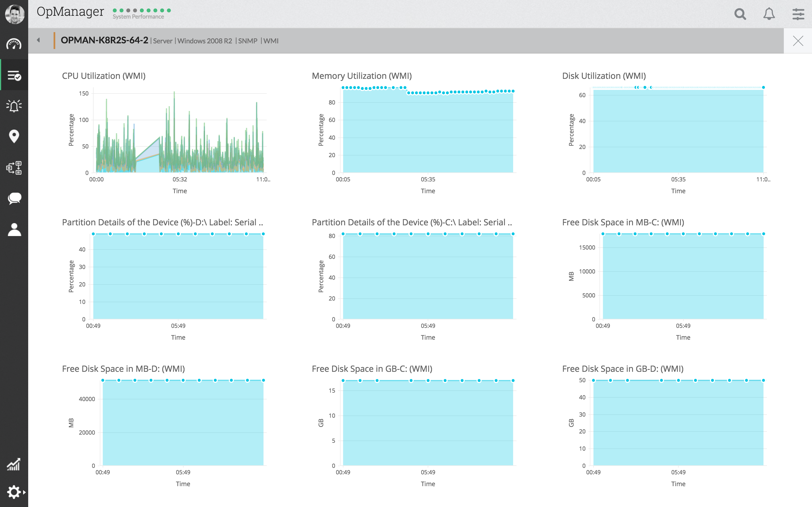Screen dimensions: 812x507
Task: Click the Memory Utilization (WMI) graph title
Action: pyautogui.click(x=361, y=76)
